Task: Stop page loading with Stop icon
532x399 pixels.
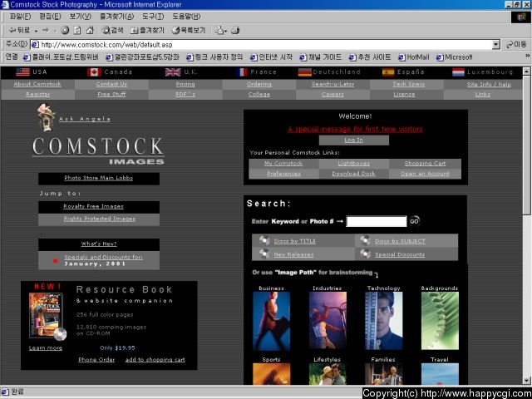Action: [65, 31]
